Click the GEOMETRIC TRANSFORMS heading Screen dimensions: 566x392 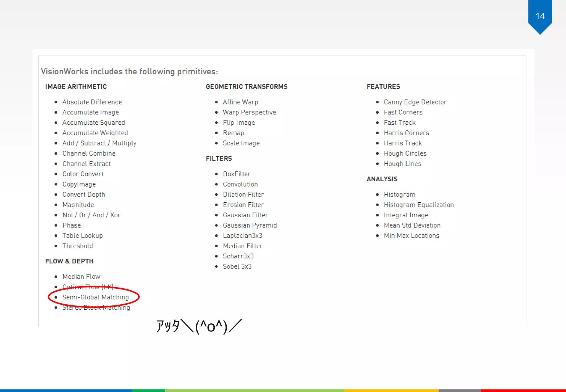pyautogui.click(x=247, y=87)
